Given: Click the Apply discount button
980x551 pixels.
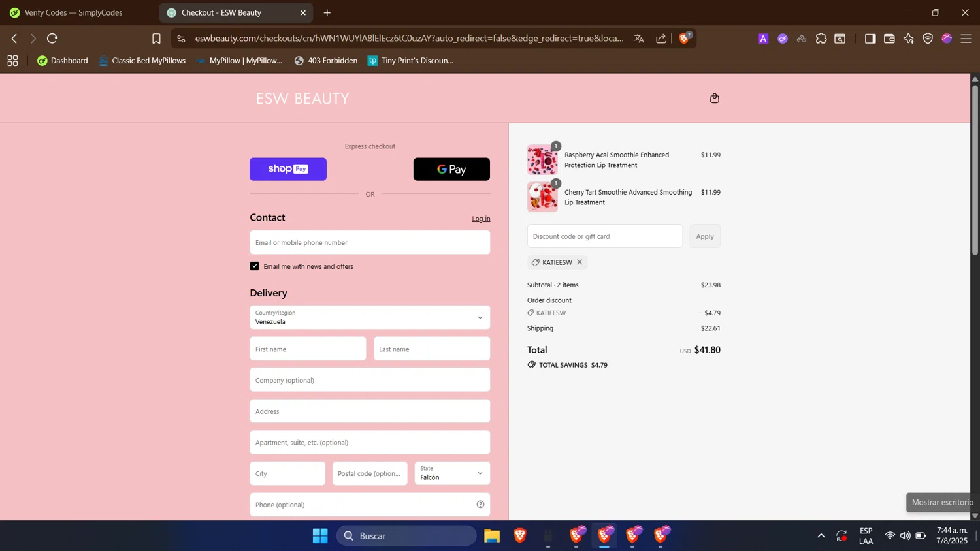Looking at the screenshot, I should click(x=705, y=236).
